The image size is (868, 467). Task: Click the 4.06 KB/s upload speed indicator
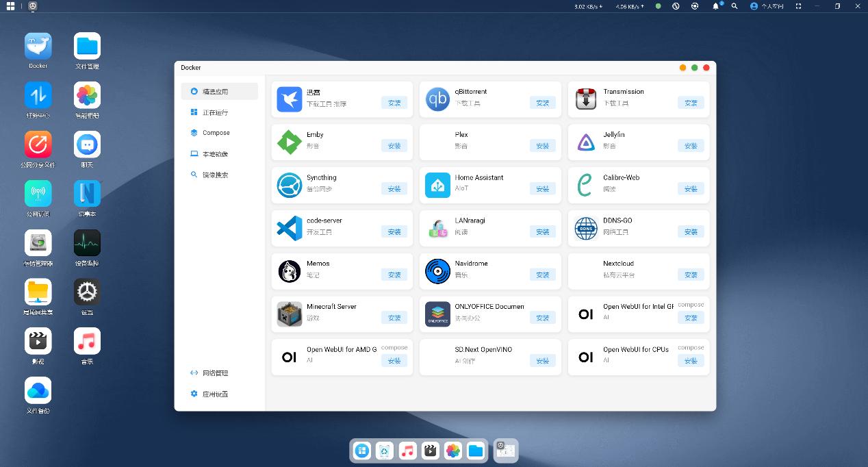click(x=630, y=6)
